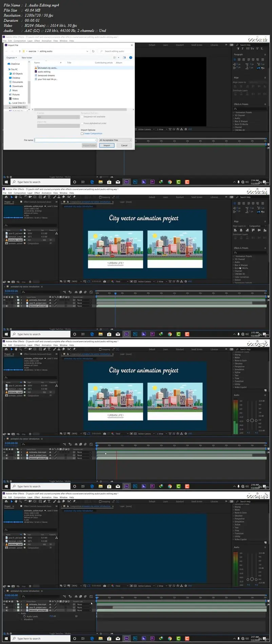Image resolution: width=272 pixels, height=644 pixels.
Task: In the 00:03:36 frame, open the Effect Controls tab
Action: pyautogui.click(x=38, y=354)
